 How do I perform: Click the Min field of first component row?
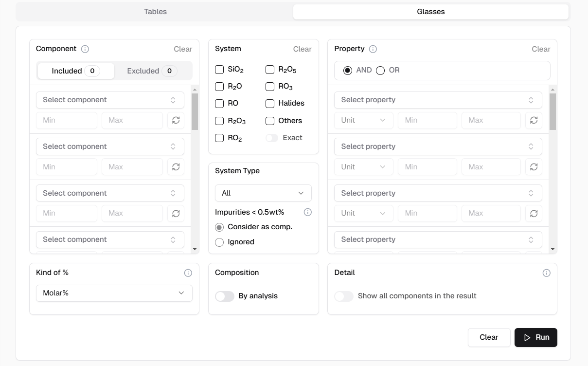click(67, 120)
